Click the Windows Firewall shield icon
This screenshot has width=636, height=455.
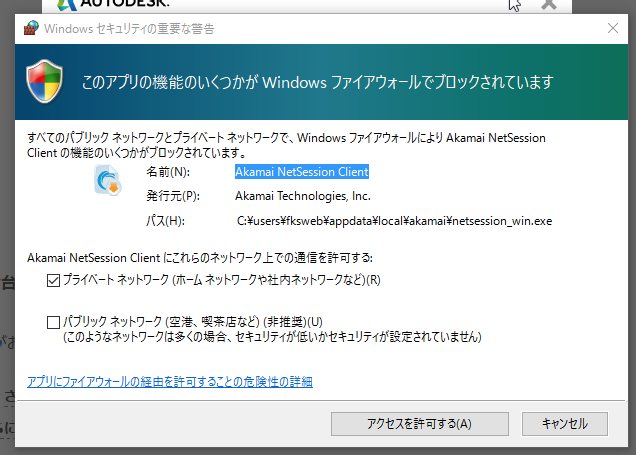[x=45, y=81]
